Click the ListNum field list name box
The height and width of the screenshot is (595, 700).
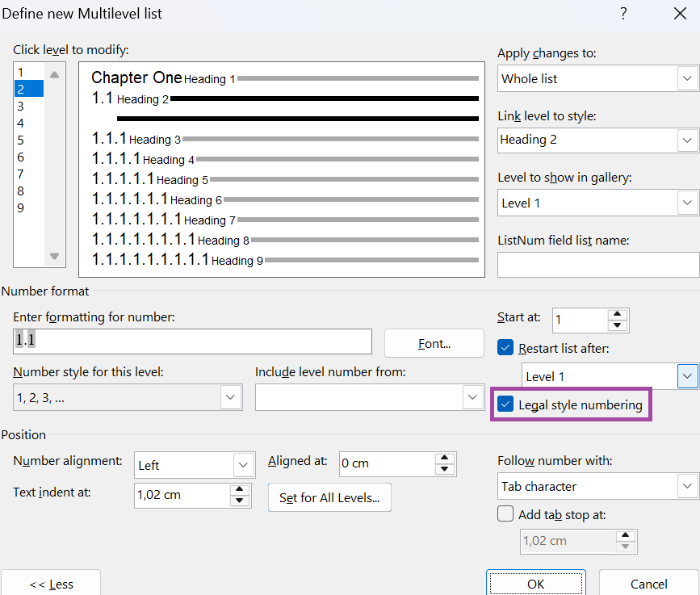598,265
